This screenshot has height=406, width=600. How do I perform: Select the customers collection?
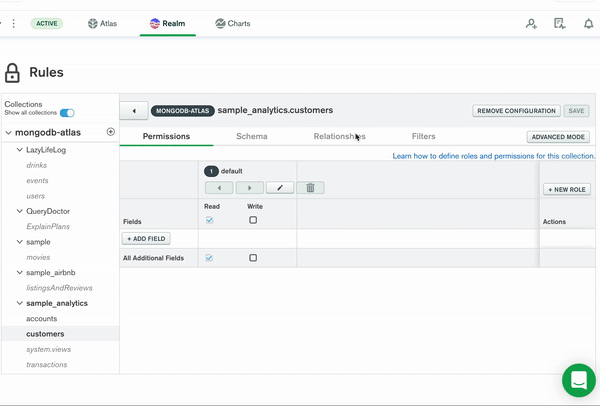[60, 334]
